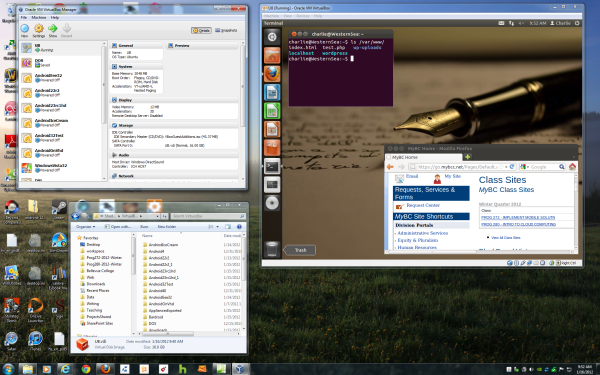Image resolution: width=600 pixels, height=375 pixels.
Task: Click Terminal icon in Ubuntu launcher
Action: [272, 166]
